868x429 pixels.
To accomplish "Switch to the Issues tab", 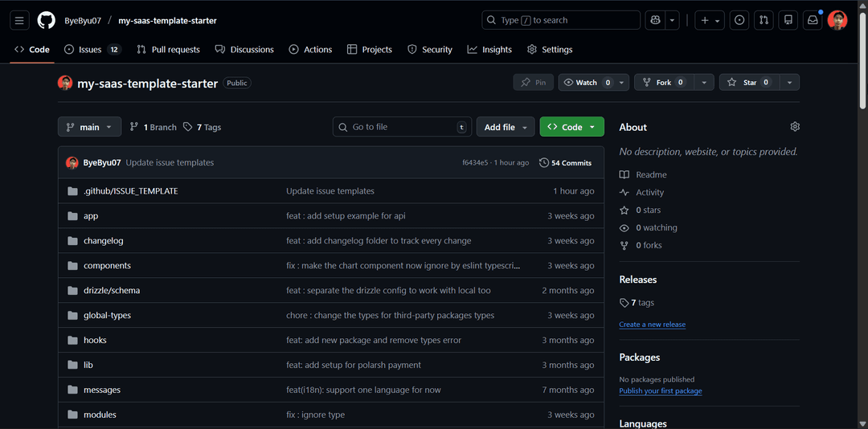I will [90, 49].
